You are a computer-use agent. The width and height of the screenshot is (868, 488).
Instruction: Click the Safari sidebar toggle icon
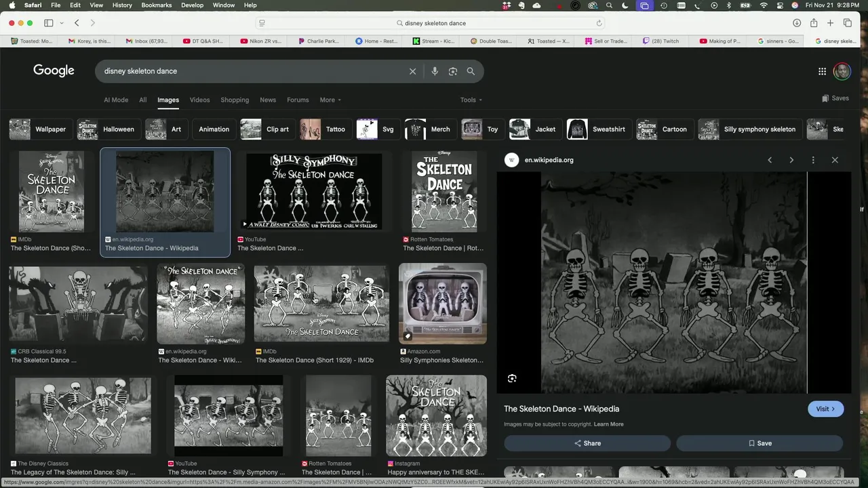tap(49, 23)
